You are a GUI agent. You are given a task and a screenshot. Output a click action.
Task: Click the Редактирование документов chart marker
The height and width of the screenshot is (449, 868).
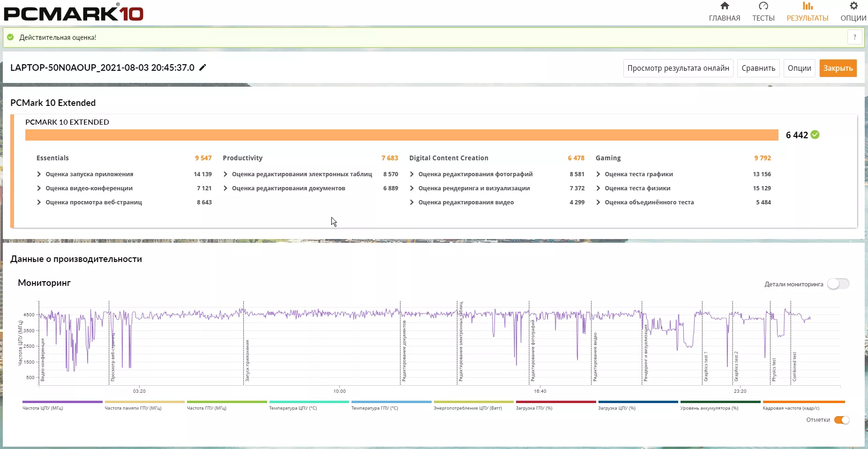(x=404, y=351)
